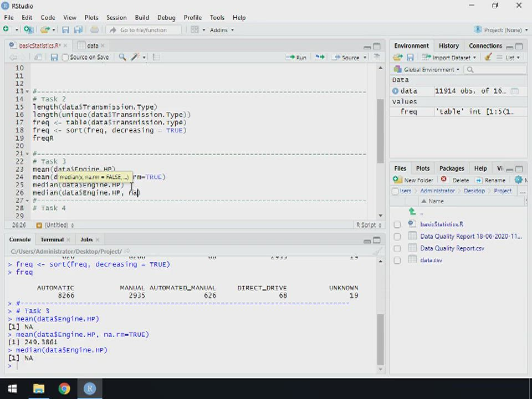Check the box next to data.csv
This screenshot has width=532, height=399.
(397, 260)
